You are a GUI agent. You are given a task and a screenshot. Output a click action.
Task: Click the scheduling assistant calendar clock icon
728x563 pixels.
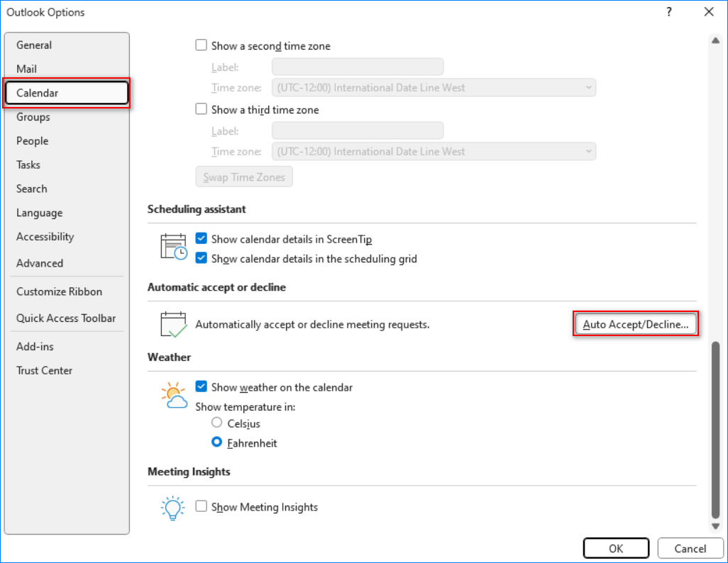[174, 247]
